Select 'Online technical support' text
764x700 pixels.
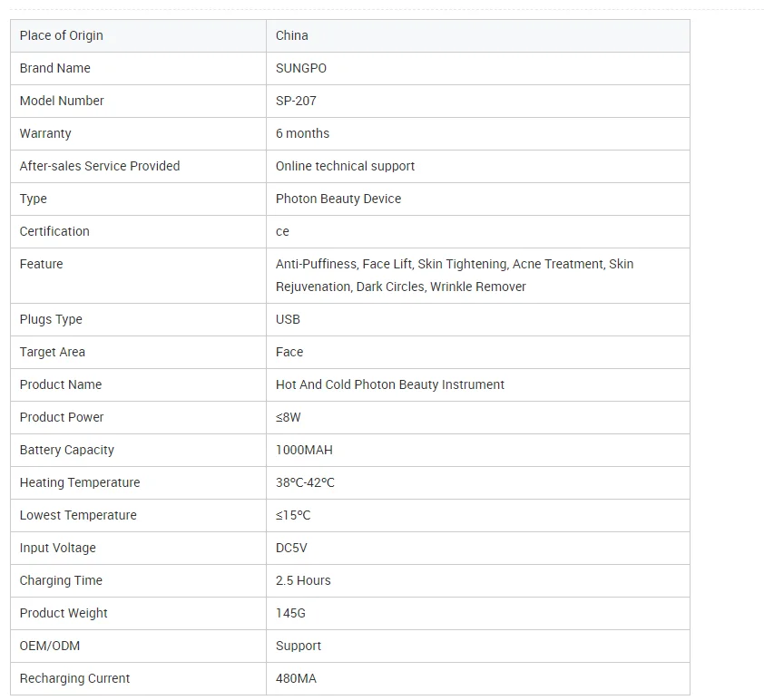pyautogui.click(x=345, y=166)
